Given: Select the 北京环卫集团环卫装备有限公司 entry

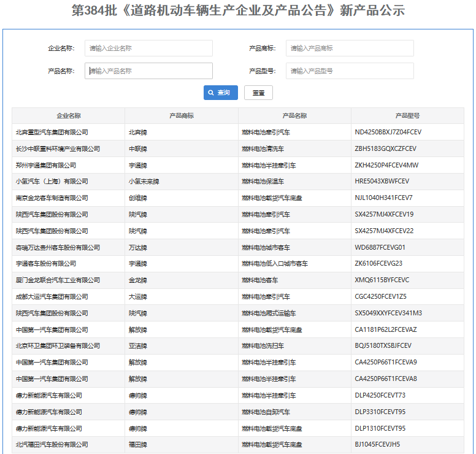Looking at the screenshot, I should coord(58,346).
